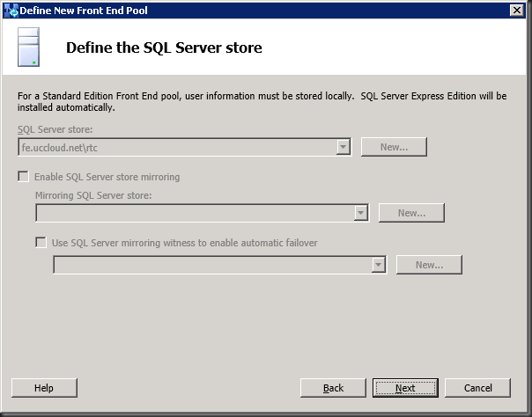The height and width of the screenshot is (417, 532).
Task: Click the Topology Builder title bar icon
Action: coord(11,11)
